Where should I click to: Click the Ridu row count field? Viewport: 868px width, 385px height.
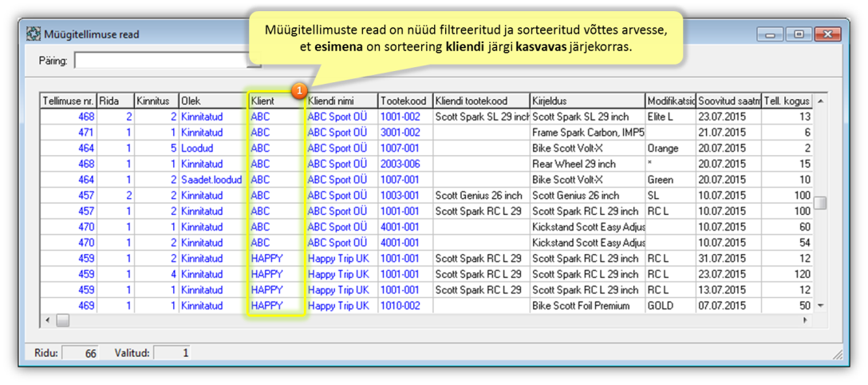pos(81,352)
